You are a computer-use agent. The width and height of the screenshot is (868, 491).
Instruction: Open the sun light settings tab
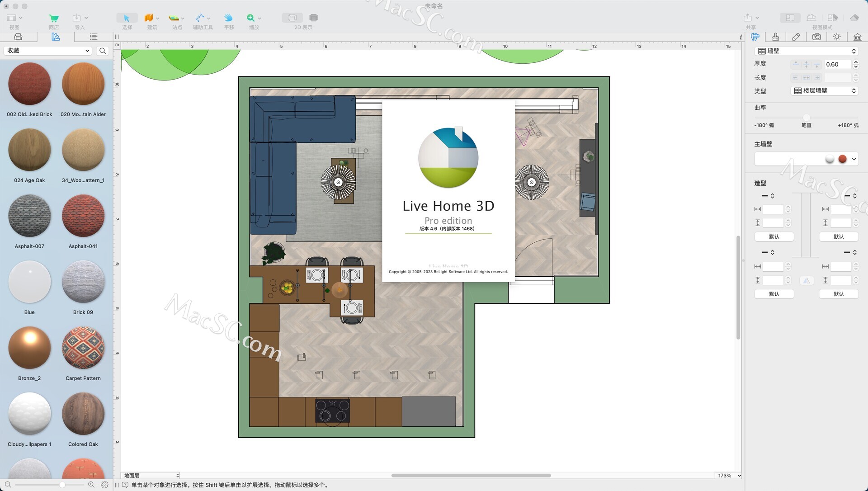[837, 37]
